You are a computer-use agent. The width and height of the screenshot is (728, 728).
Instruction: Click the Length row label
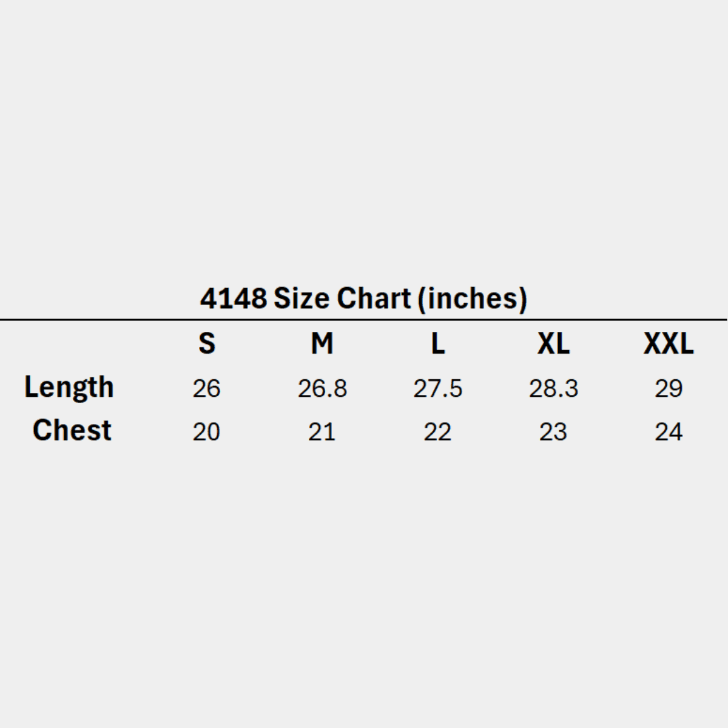click(x=69, y=387)
